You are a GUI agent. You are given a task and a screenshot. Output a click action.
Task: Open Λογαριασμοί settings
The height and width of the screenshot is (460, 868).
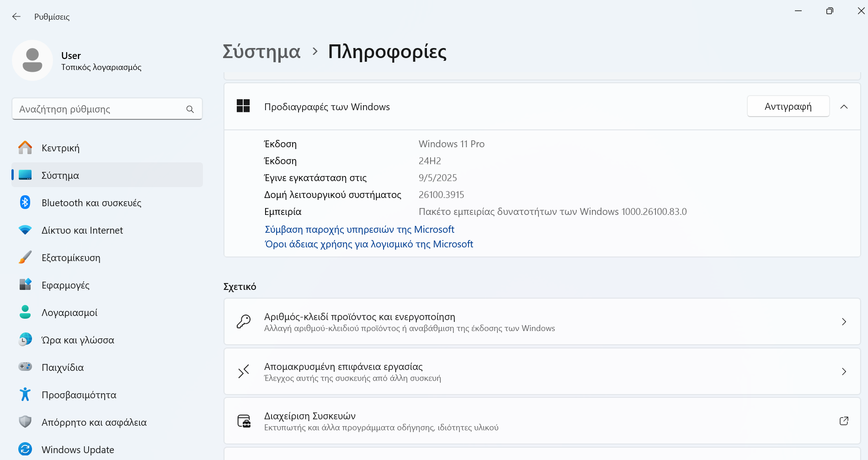point(107,312)
